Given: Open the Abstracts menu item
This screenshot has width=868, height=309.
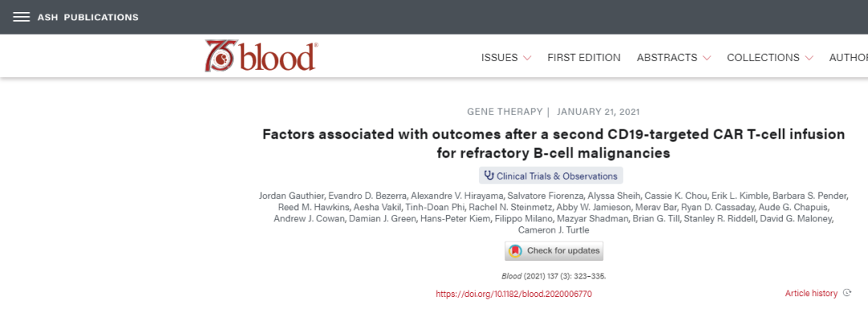Looking at the screenshot, I should [667, 58].
